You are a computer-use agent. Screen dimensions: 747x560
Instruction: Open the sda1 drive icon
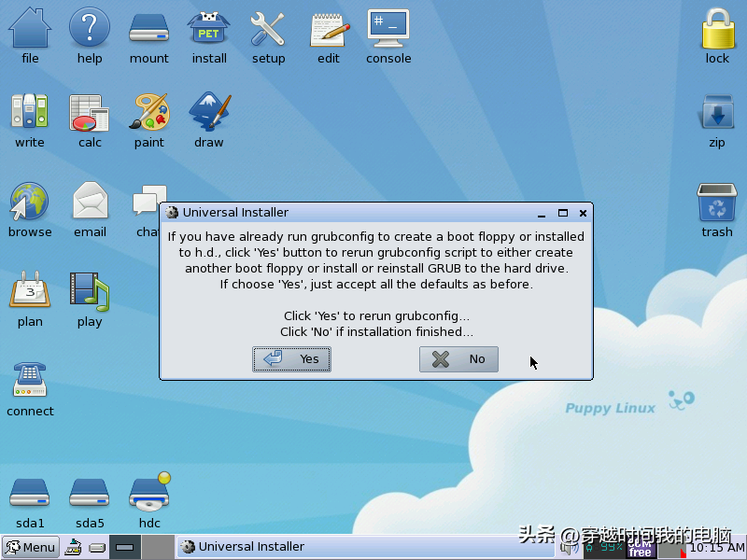point(30,493)
